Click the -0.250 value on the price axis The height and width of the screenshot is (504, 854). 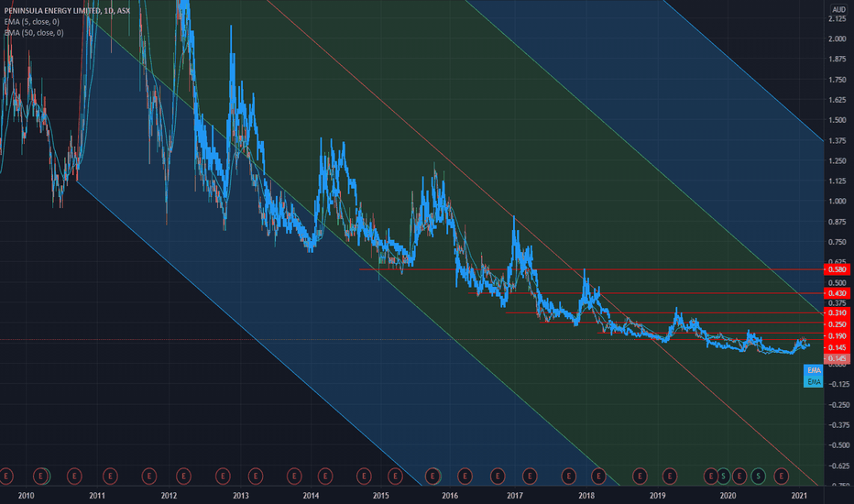838,405
